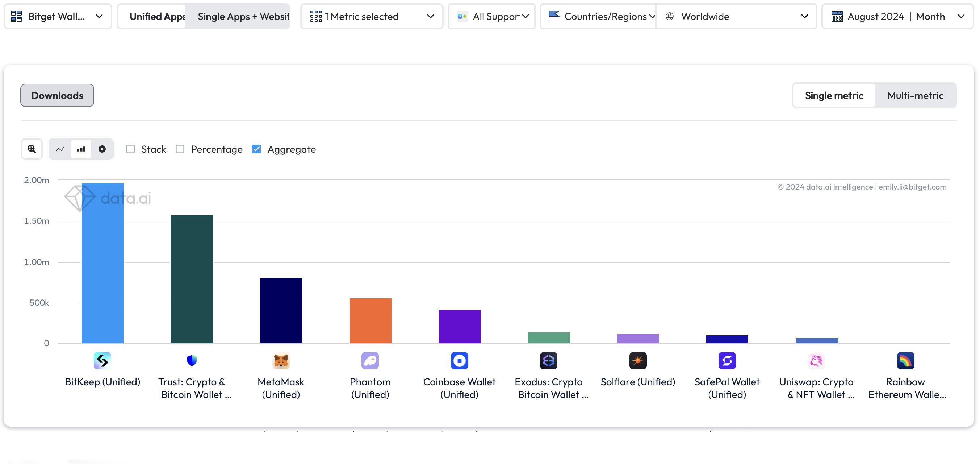Screen dimensions: 980x464
Task: Select the bar chart view icon
Action: click(x=81, y=148)
